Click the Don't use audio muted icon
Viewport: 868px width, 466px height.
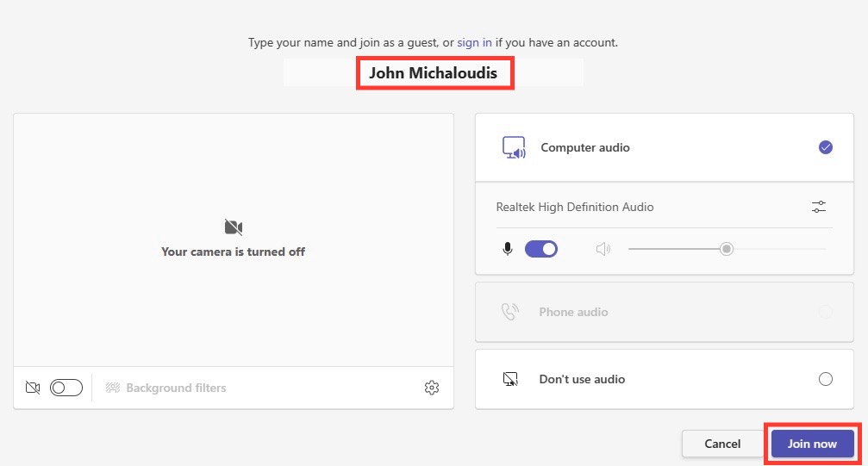(509, 379)
